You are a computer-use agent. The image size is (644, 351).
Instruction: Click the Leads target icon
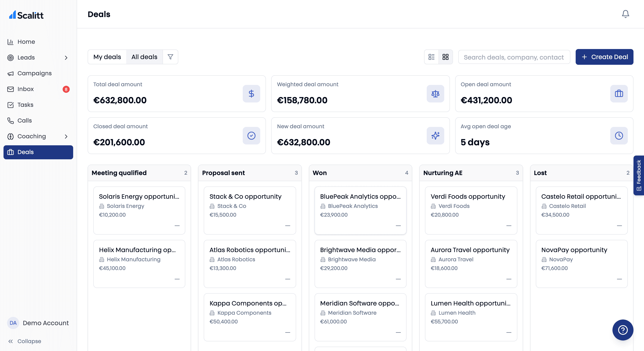[11, 58]
